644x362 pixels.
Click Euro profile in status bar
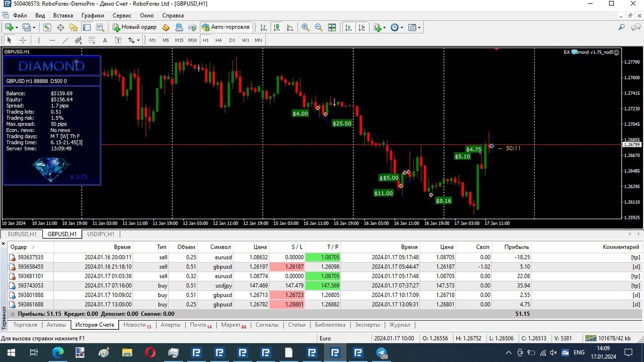[x=325, y=338]
